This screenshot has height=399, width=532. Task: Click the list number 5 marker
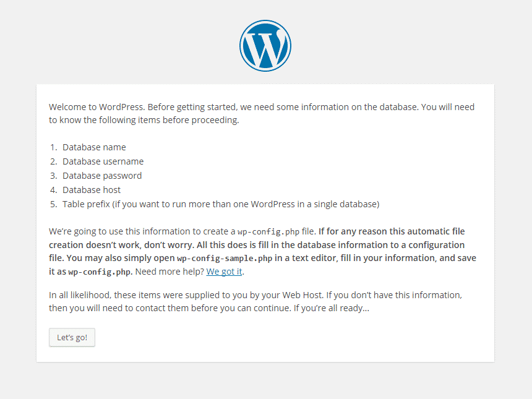(54, 204)
